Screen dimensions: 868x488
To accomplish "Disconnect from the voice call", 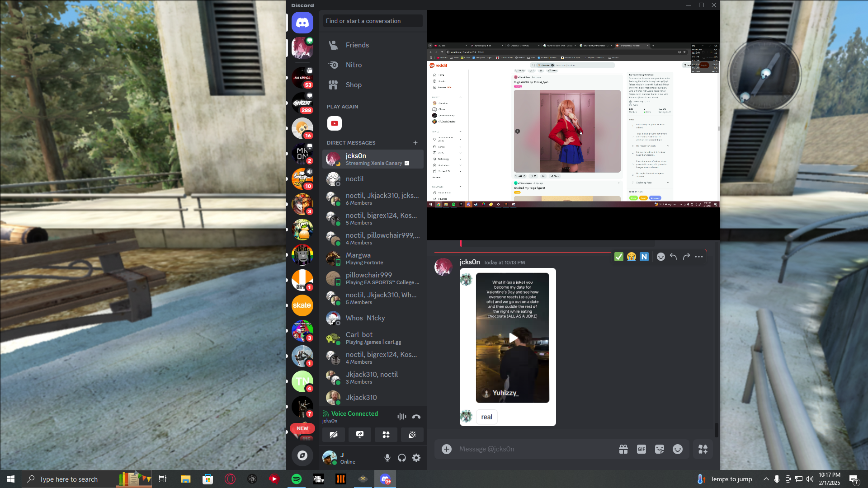I will click(x=416, y=417).
